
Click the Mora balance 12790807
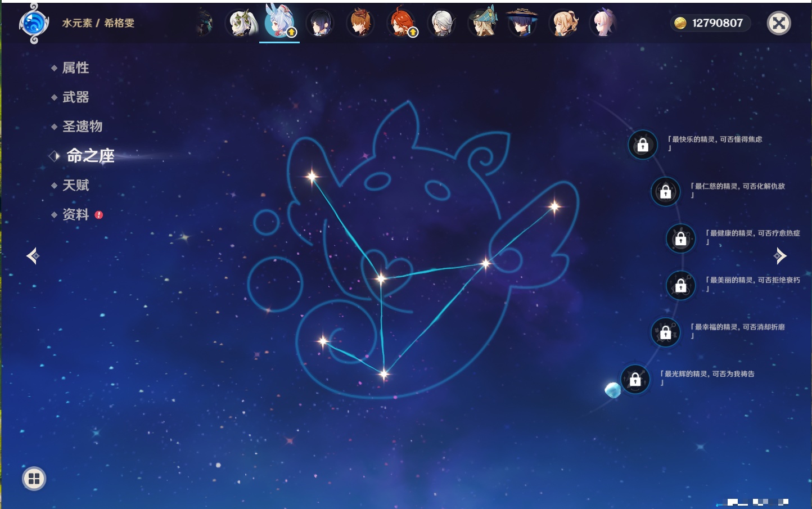click(718, 23)
